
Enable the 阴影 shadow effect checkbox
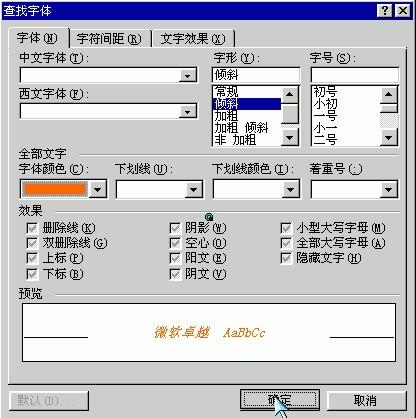[175, 228]
